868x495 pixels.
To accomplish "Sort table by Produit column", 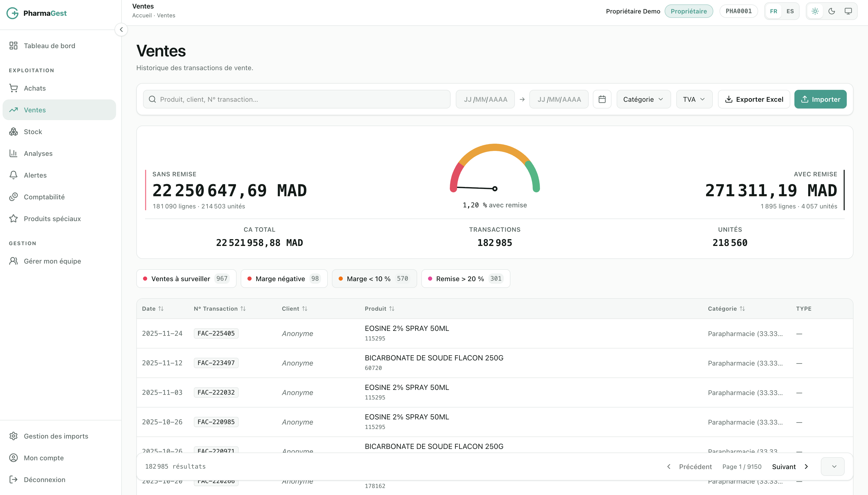I will [x=379, y=309].
